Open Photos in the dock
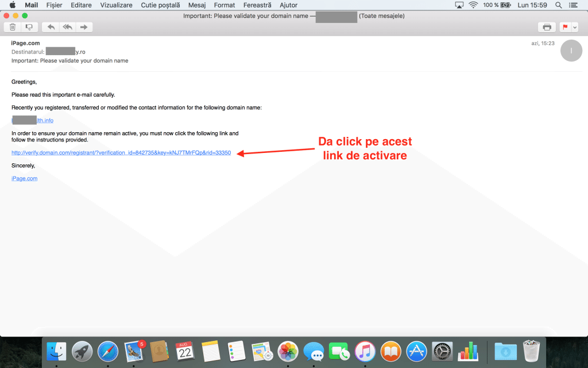588x368 pixels. tap(288, 351)
